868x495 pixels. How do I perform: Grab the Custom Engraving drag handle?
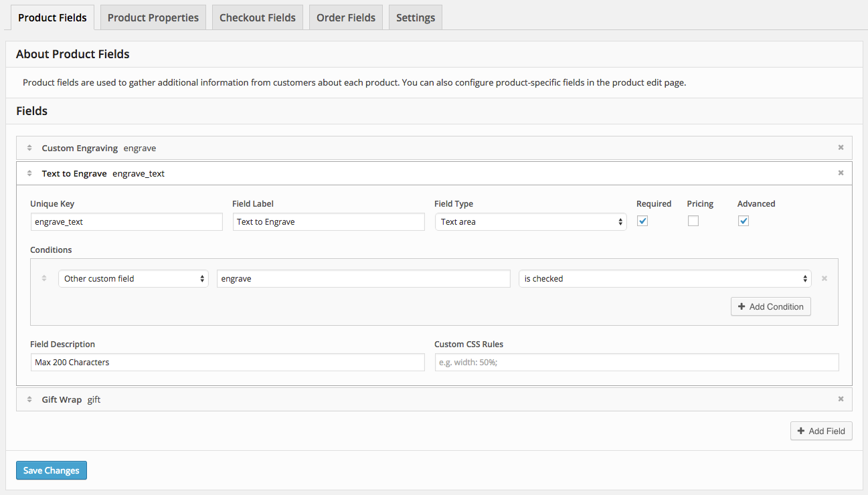(x=29, y=148)
